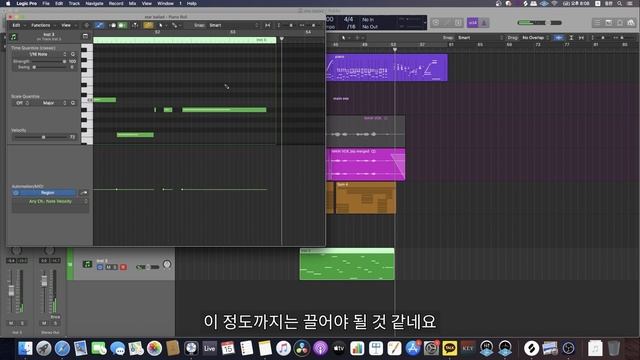Select the long green note in Piano Roll
The image size is (640, 360).
click(224, 110)
